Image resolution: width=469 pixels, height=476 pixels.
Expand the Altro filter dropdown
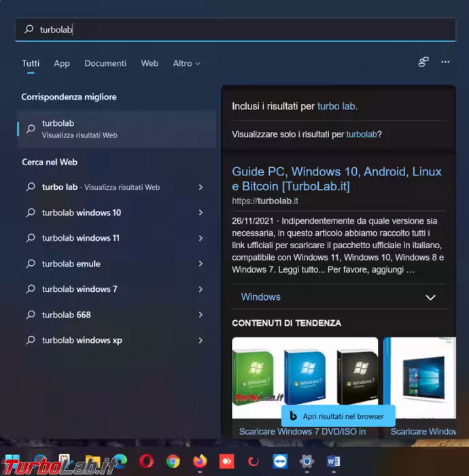[186, 63]
